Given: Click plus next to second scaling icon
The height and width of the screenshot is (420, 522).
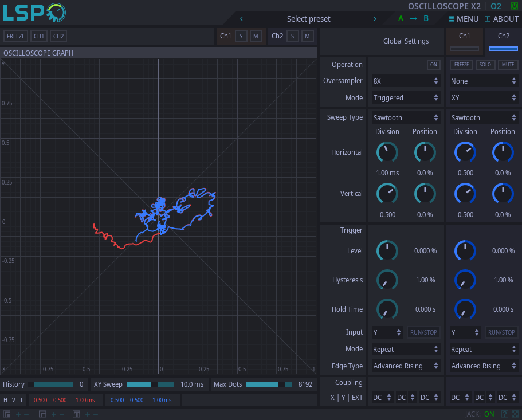Looking at the screenshot, I should pyautogui.click(x=54, y=414).
